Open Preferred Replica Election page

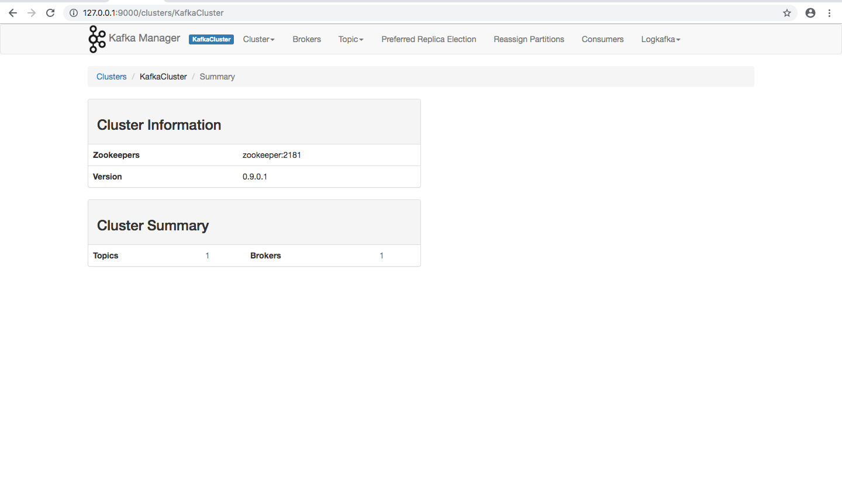point(429,39)
